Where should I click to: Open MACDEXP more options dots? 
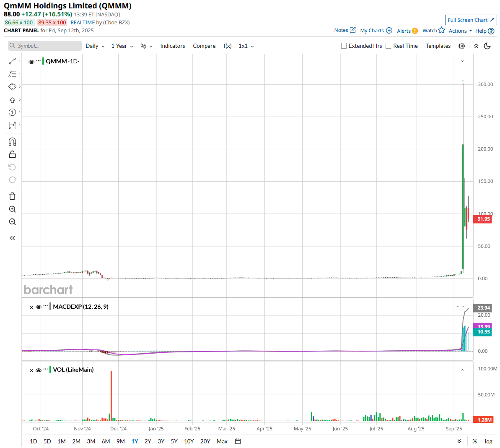click(x=46, y=306)
